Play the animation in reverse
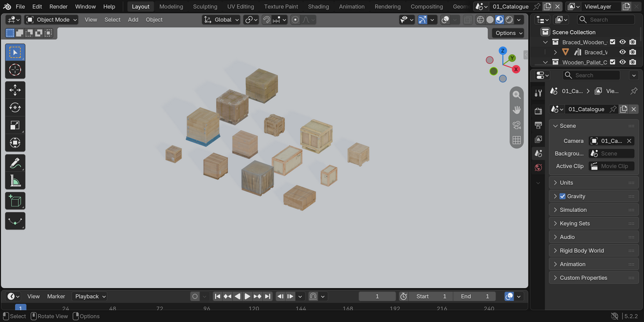 (237, 296)
